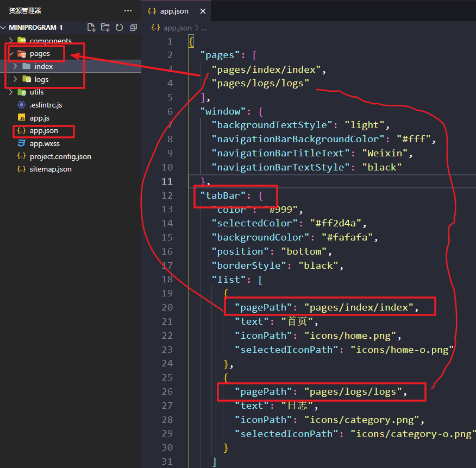Collapse the MINIPROGRAM-1 project root
476x468 pixels.
point(3,28)
